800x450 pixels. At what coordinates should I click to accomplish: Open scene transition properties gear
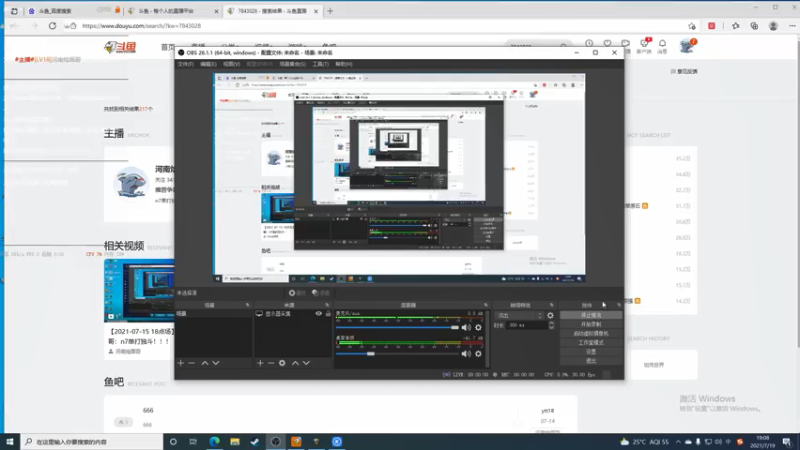coord(550,315)
